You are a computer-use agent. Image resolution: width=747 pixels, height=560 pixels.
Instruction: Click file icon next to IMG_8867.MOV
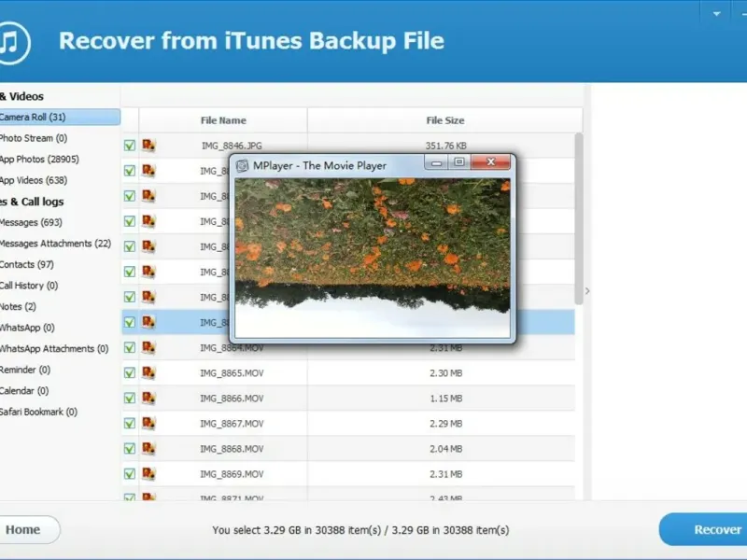148,423
